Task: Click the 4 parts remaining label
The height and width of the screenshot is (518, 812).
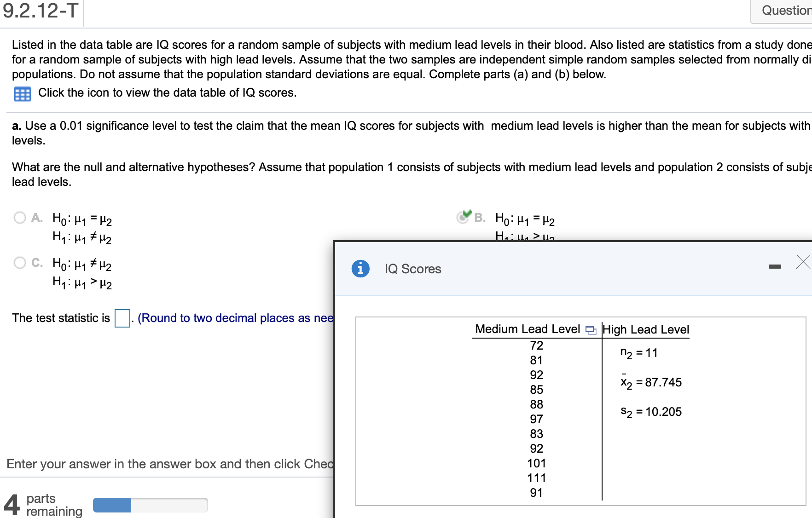Action: coord(46,504)
